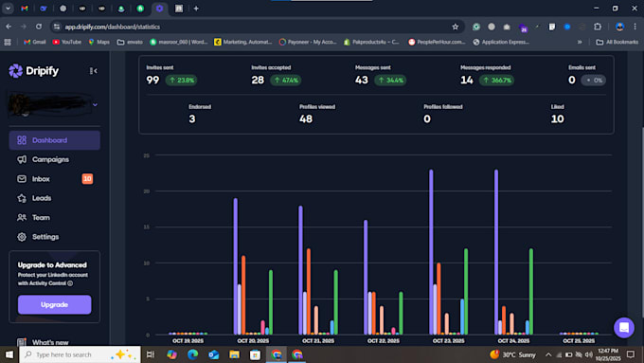Image resolution: width=644 pixels, height=363 pixels.
Task: Click the Inbox unread badge 10
Action: pyautogui.click(x=87, y=179)
